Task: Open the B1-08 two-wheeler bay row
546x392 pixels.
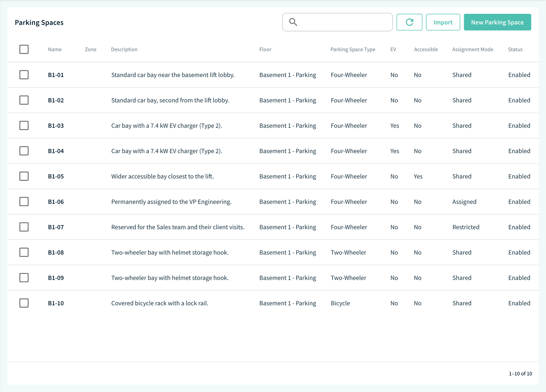Action: tap(273, 252)
